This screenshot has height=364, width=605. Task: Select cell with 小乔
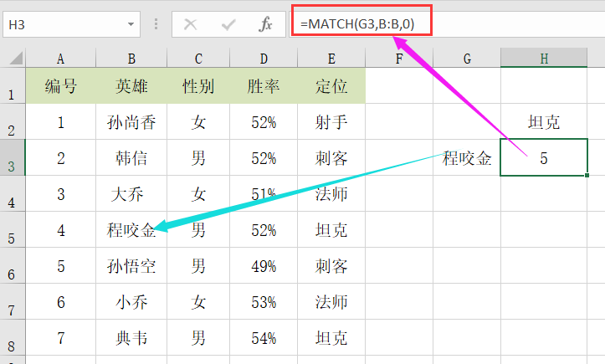pos(131,301)
